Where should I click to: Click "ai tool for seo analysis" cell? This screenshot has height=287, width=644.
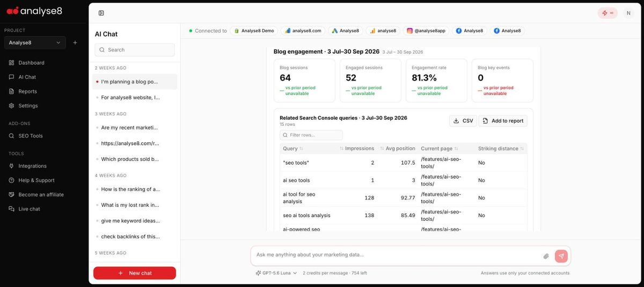tap(299, 198)
